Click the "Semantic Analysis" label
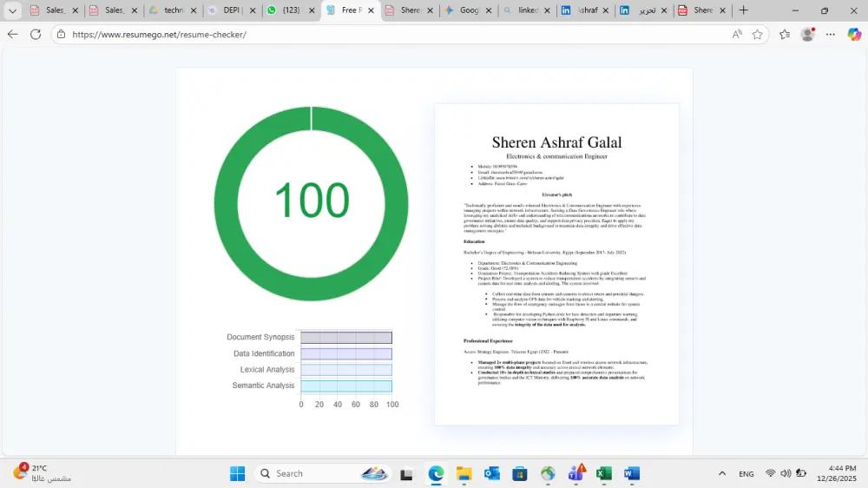This screenshot has height=488, width=868. click(x=263, y=386)
